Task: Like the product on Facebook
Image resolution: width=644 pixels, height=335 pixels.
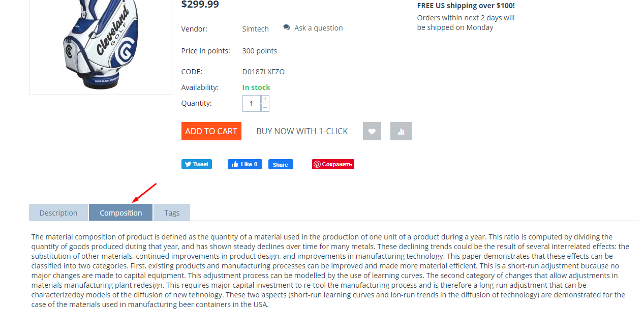Action: point(244,164)
